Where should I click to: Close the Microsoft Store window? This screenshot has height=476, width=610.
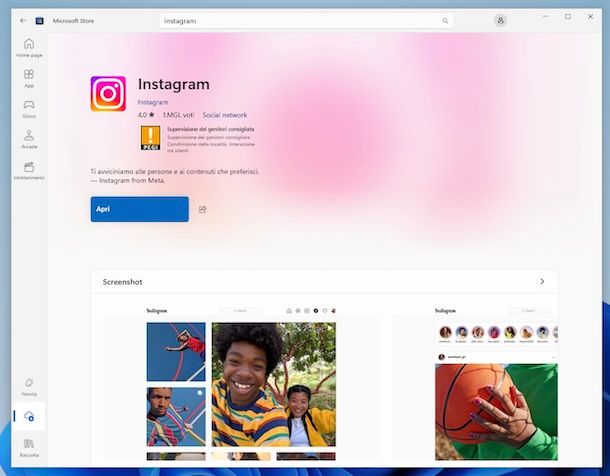tap(591, 17)
